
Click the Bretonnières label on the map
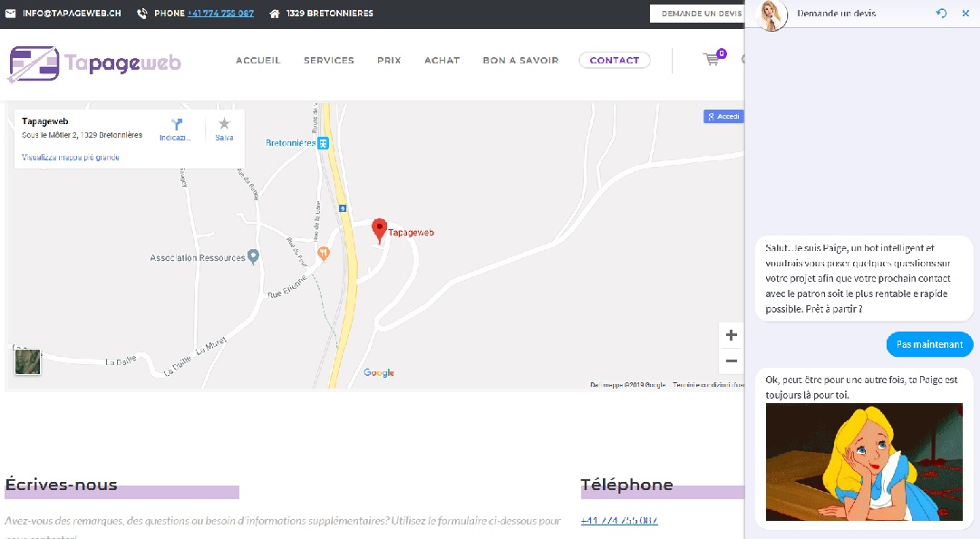(x=291, y=143)
